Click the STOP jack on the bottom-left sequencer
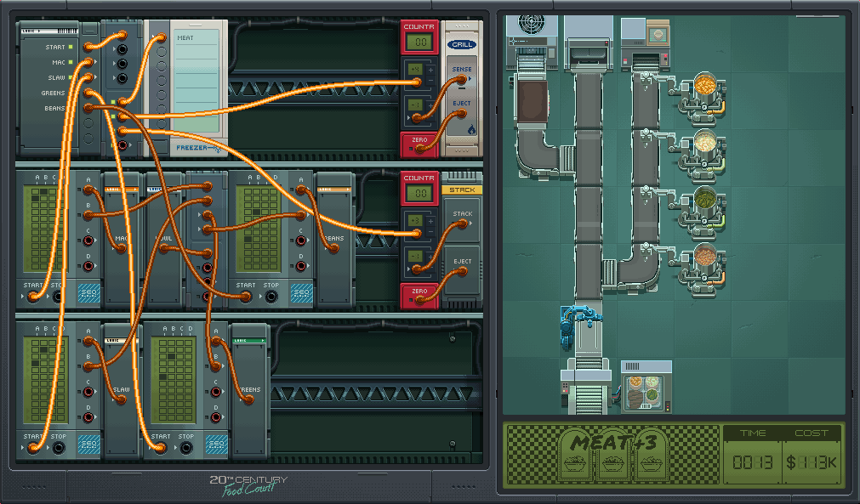The image size is (860, 504). tap(58, 447)
